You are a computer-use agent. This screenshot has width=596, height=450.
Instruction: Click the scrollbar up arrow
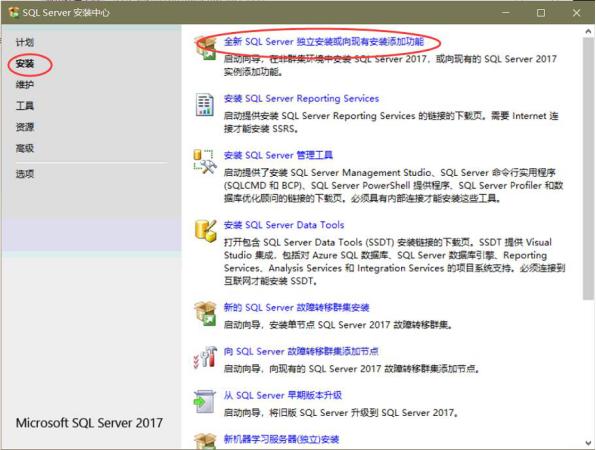[x=588, y=32]
